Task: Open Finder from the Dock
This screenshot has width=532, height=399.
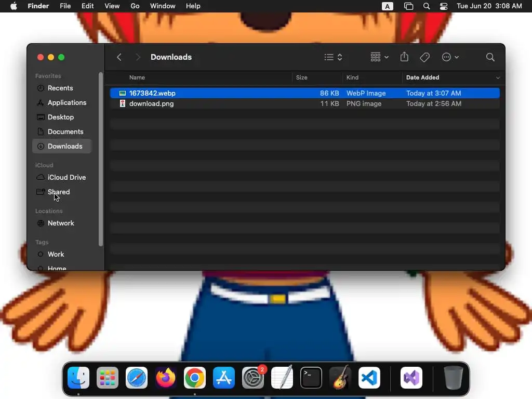Action: (x=78, y=378)
